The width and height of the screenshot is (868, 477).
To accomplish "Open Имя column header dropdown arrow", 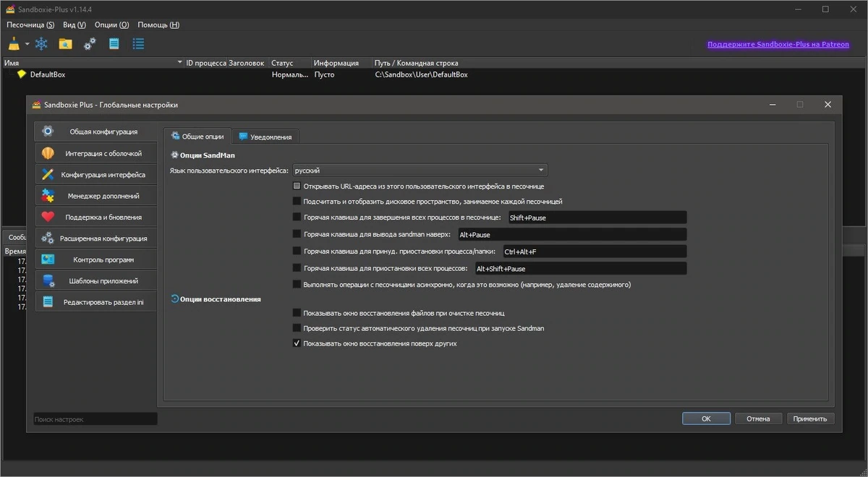I will point(180,63).
